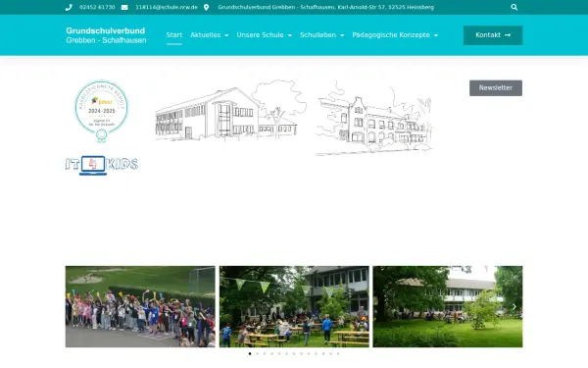Image resolution: width=588 pixels, height=368 pixels.
Task: Open the right gabled school sketch image
Action: (x=374, y=118)
